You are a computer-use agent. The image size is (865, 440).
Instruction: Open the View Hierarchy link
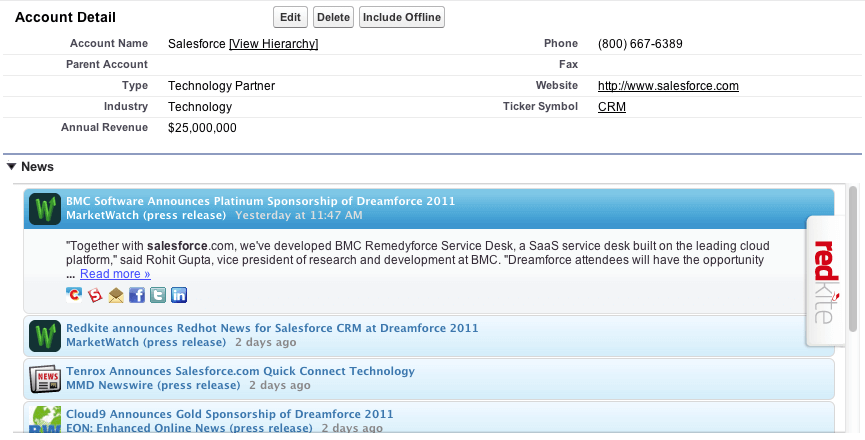pos(273,44)
